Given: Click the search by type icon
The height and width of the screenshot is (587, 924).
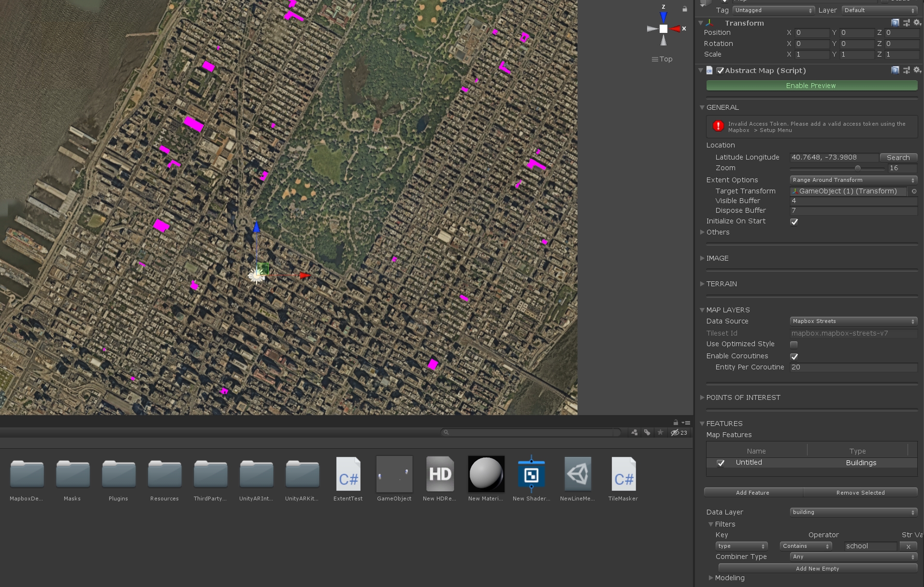Looking at the screenshot, I should 635,432.
